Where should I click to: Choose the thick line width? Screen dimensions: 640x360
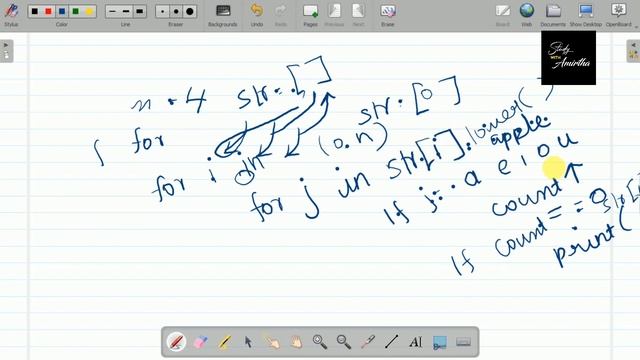140,11
